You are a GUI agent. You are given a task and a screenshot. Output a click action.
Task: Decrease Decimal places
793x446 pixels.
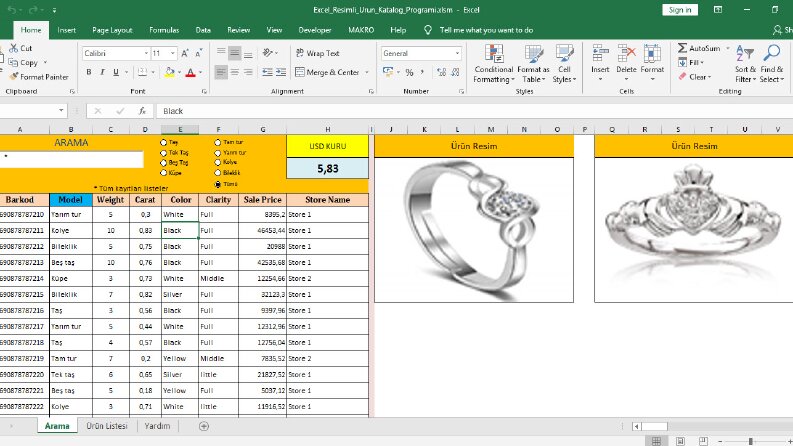click(x=455, y=72)
